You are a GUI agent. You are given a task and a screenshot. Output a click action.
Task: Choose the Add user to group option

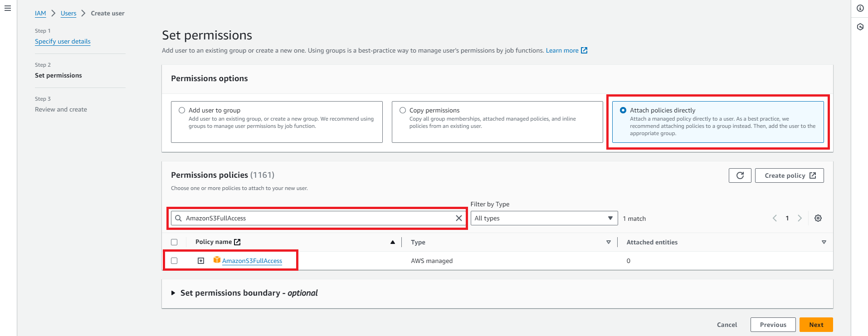(182, 110)
